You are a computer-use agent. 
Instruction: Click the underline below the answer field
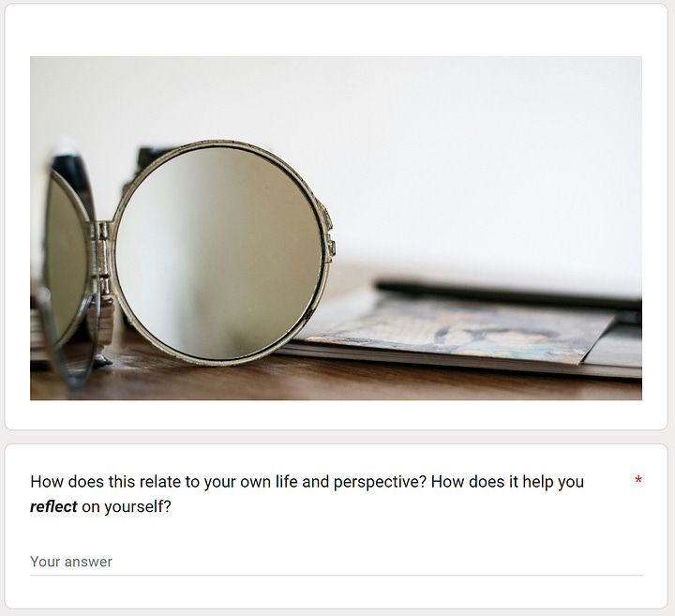pos(336,575)
